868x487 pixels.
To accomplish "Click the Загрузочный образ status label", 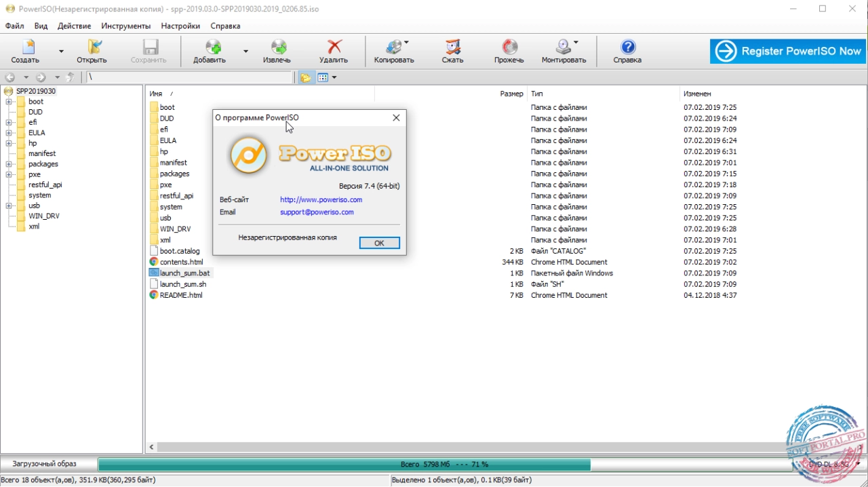I will (x=44, y=464).
